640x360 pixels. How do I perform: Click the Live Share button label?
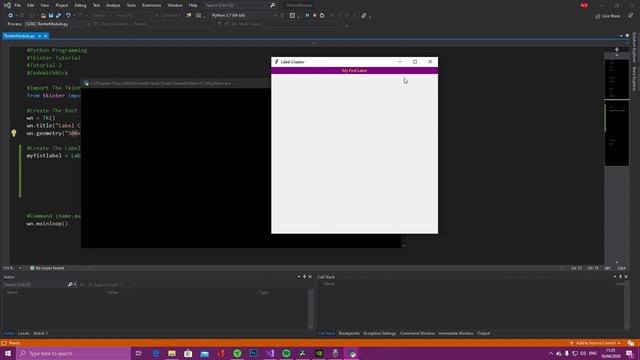(611, 16)
